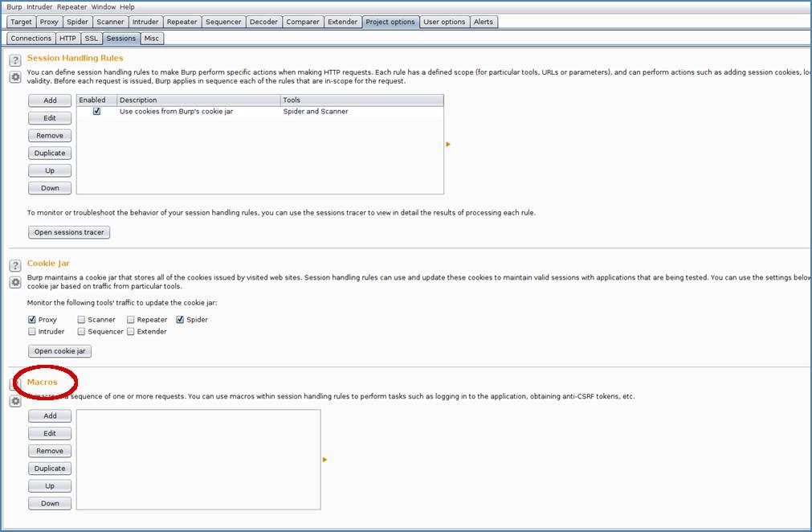Switch to the User options tab
Image resolution: width=812 pixels, height=532 pixels.
coord(444,22)
